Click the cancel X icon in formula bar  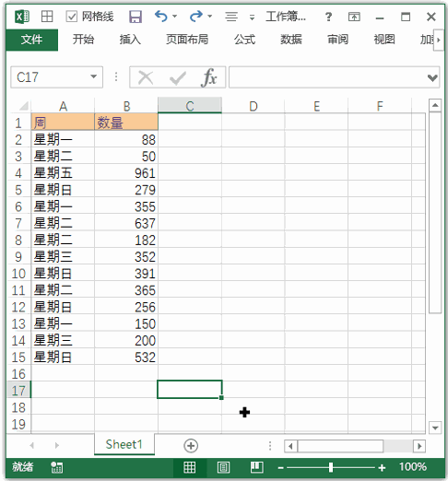146,77
